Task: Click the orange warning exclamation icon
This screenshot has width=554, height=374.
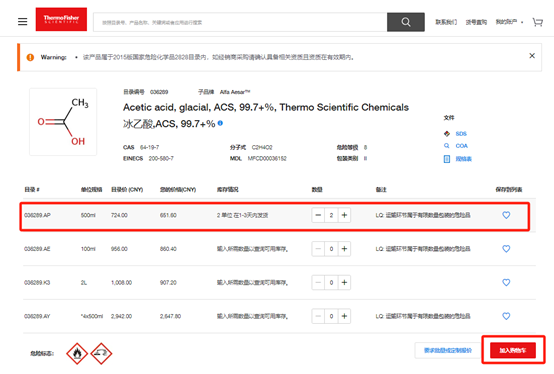Action: point(30,57)
